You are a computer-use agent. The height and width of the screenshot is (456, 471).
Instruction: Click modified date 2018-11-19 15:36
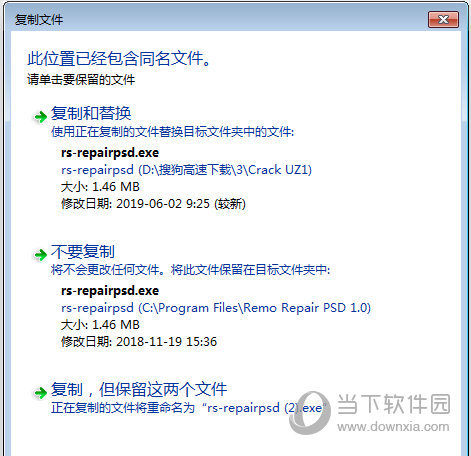coord(139,341)
